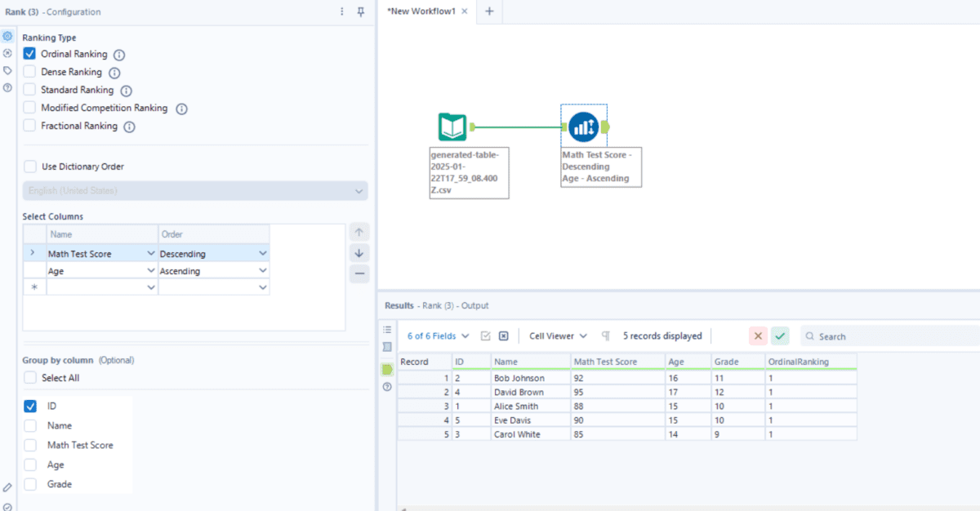The width and height of the screenshot is (980, 511).
Task: Open info icon beside Ordinal Ranking
Action: (x=119, y=55)
